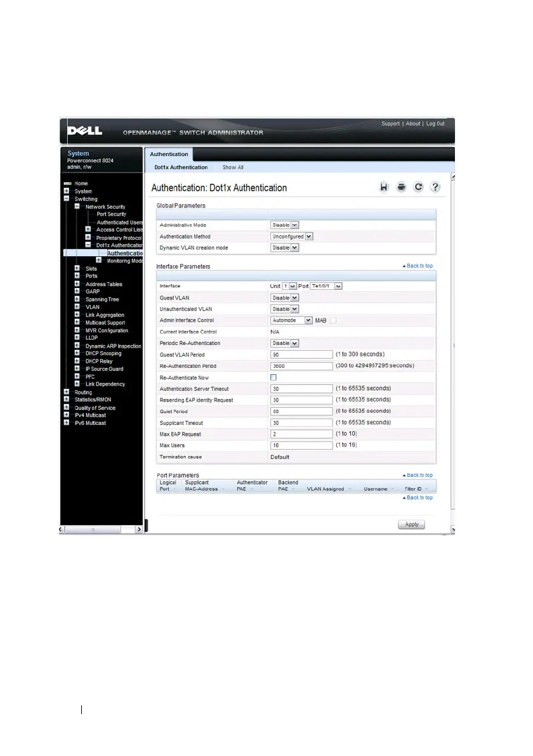
Task: Open the Help question mark icon
Action: pyautogui.click(x=435, y=187)
